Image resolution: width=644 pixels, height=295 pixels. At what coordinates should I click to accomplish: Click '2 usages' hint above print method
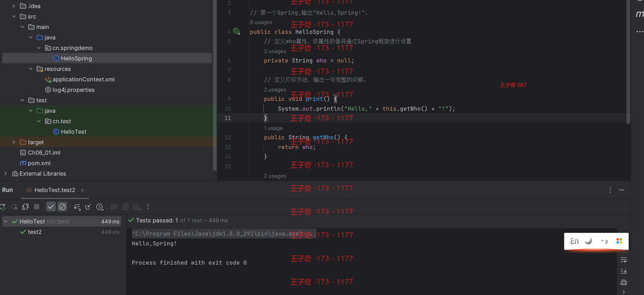point(275,90)
